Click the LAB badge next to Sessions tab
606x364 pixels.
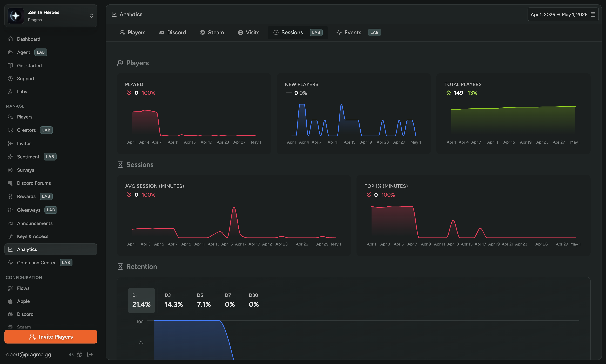tap(316, 32)
